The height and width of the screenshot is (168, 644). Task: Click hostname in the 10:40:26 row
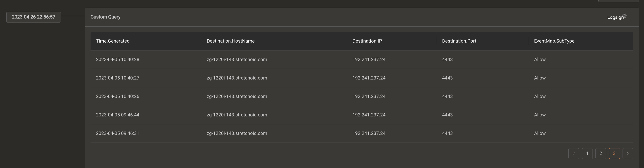[x=237, y=96]
